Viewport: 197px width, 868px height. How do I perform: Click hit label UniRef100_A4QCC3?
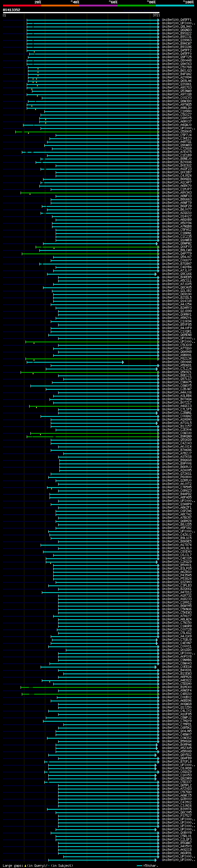[x=177, y=406]
